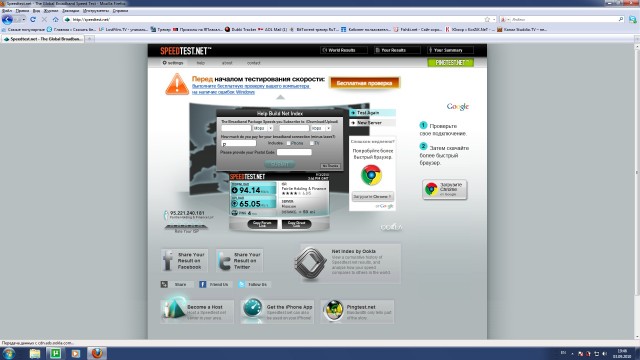Open the search engine selector dropdown
The image size is (640, 360).
[x=505, y=19]
